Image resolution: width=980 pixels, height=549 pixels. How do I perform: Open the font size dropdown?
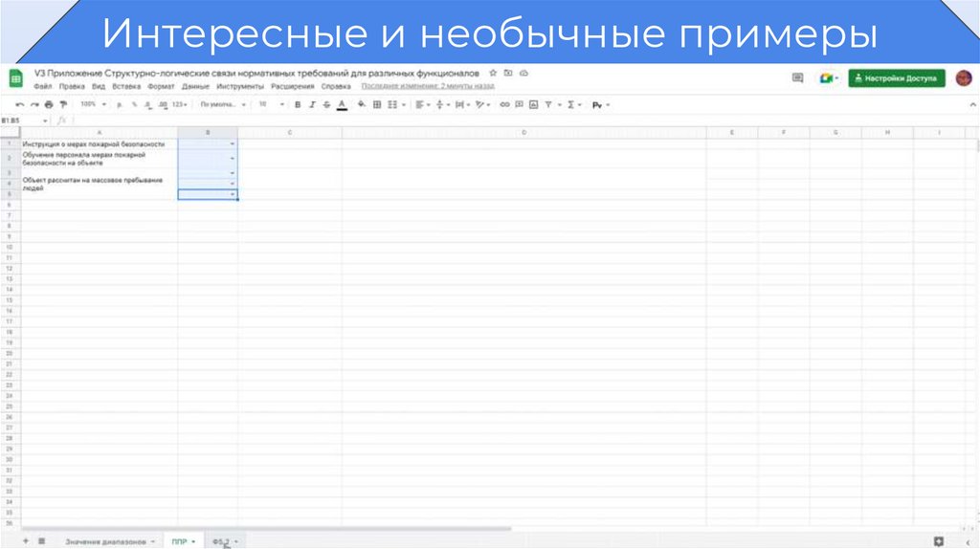[271, 105]
